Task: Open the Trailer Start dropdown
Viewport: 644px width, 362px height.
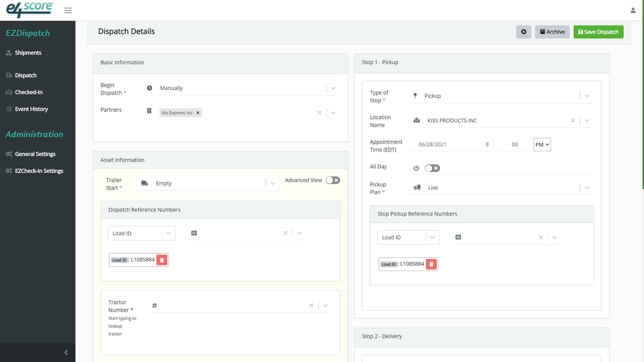Action: point(272,184)
